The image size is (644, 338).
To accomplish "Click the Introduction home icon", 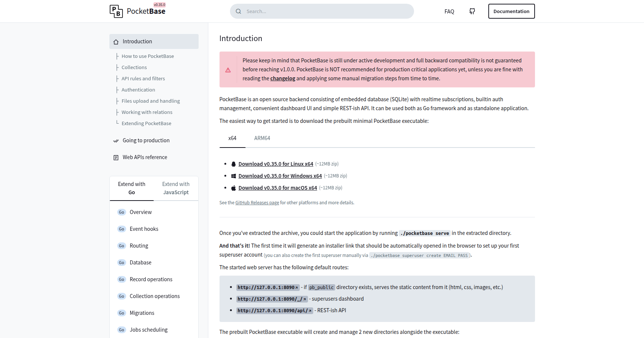I will coord(116,42).
